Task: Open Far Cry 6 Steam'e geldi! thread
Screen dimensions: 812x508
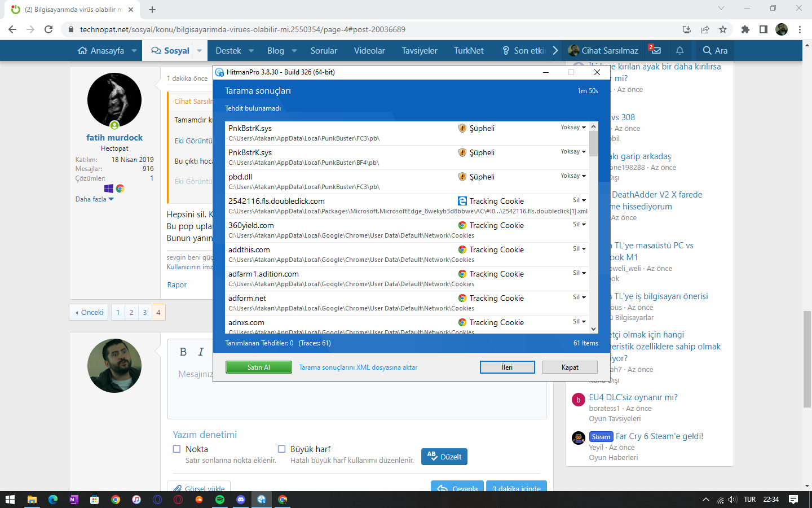Action: click(x=659, y=436)
